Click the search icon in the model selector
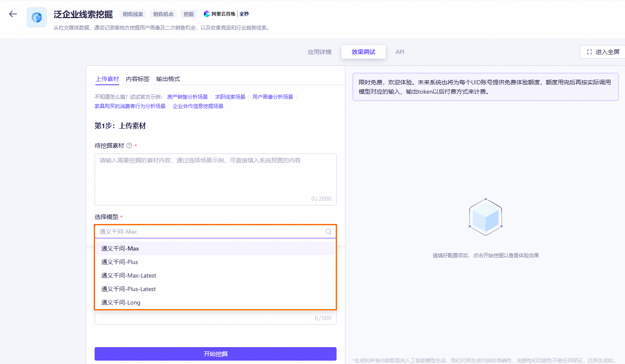Screen dimensions: 625x364 [329, 232]
